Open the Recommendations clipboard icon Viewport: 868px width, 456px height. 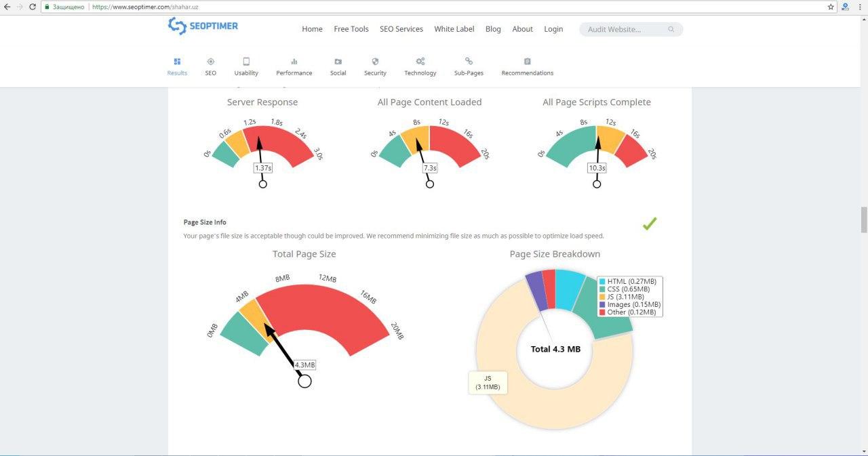point(528,61)
